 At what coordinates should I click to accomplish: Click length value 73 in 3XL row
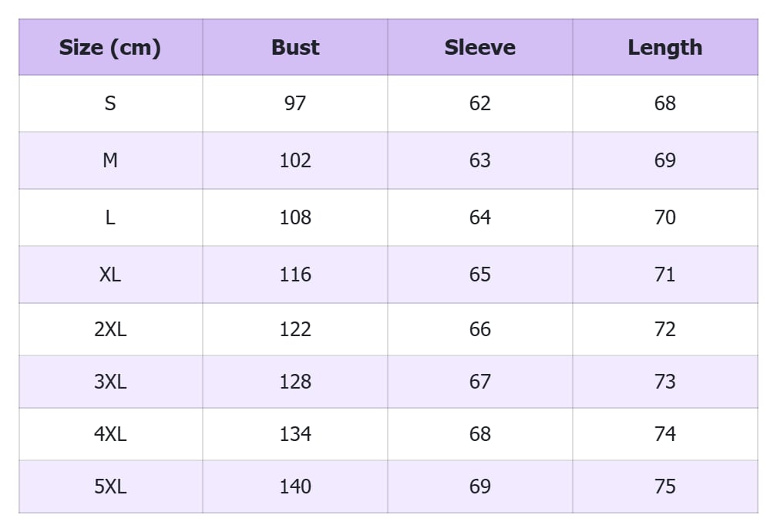[x=664, y=382]
